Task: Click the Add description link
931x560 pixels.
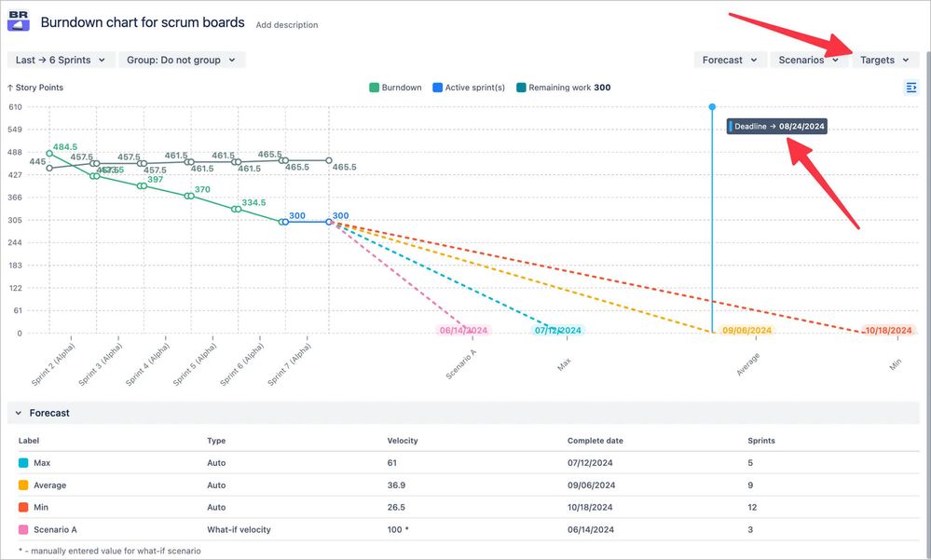Action: (x=286, y=25)
